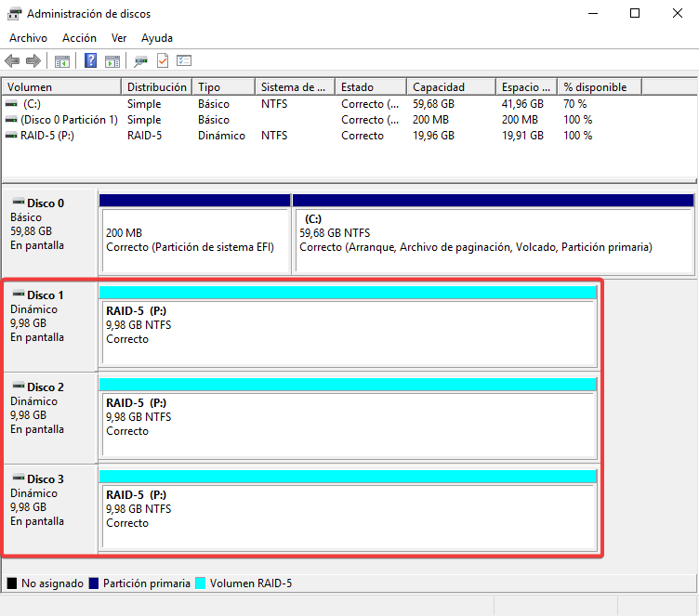The height and width of the screenshot is (616, 699).
Task: Click the checklist settings toolbar icon
Action: tap(184, 61)
